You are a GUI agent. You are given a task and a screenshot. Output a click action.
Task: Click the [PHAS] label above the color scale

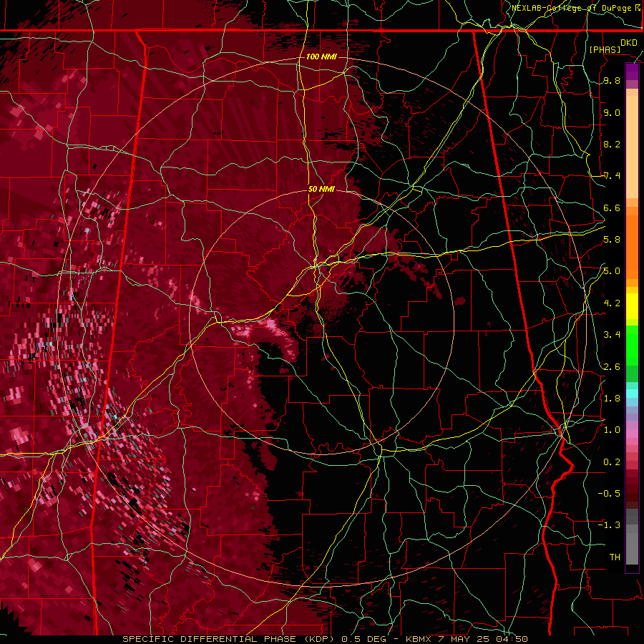pyautogui.click(x=605, y=49)
